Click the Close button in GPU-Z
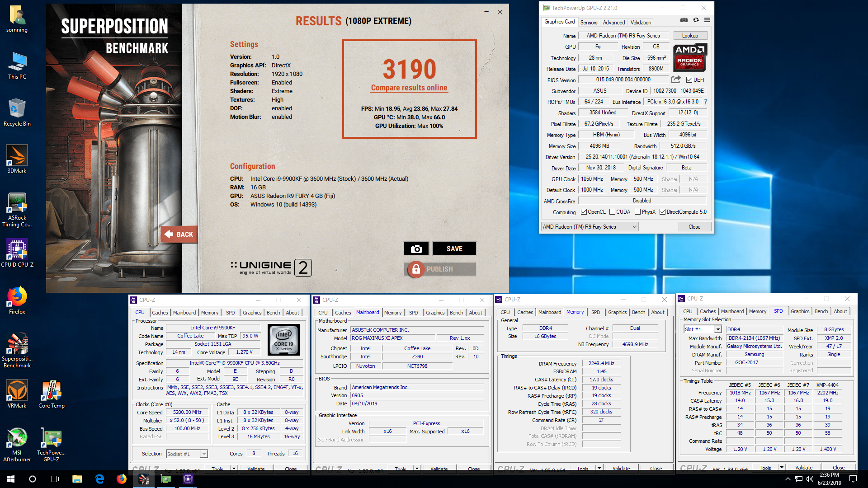The width and height of the screenshot is (868, 488). pos(694,227)
